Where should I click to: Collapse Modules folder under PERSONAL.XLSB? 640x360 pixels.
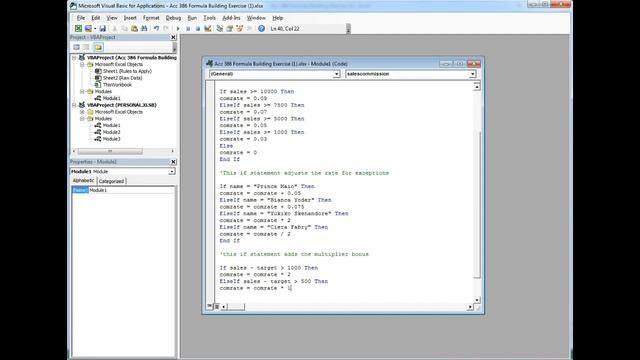[x=82, y=118]
